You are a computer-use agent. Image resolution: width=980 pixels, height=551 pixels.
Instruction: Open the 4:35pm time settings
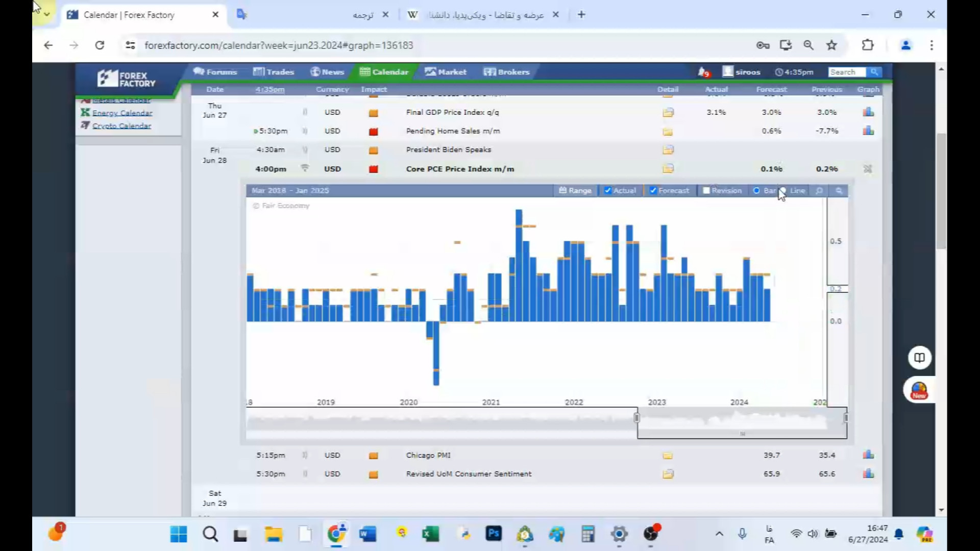pos(794,72)
